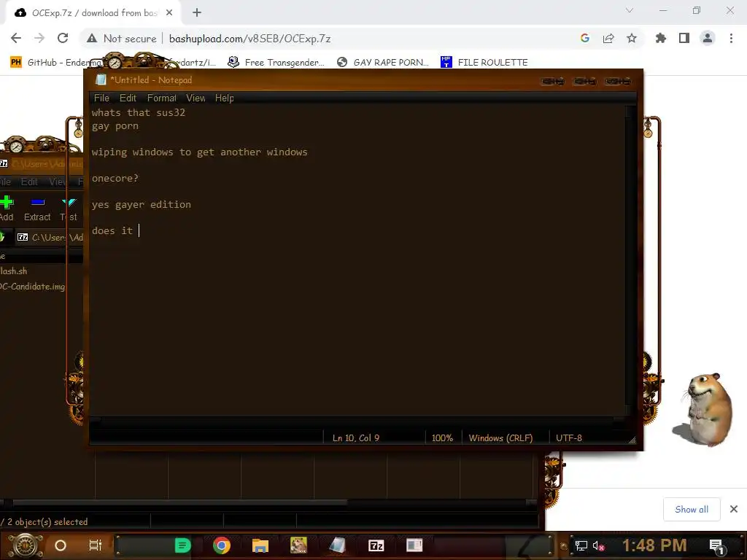Select lash.sh file in 7-Zip
The width and height of the screenshot is (747, 560).
click(x=14, y=271)
